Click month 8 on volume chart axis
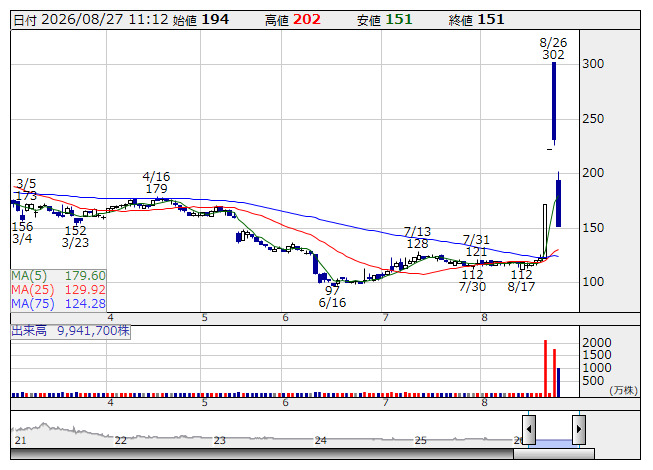 (484, 403)
